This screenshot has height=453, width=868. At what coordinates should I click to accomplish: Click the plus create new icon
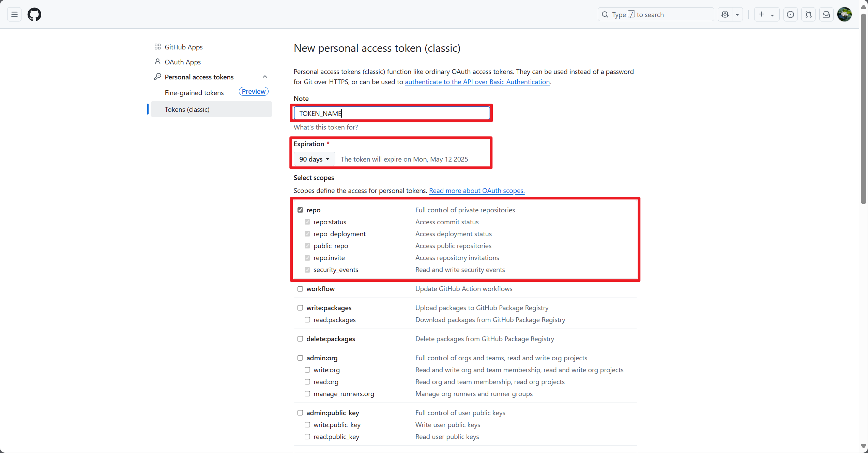click(x=762, y=14)
